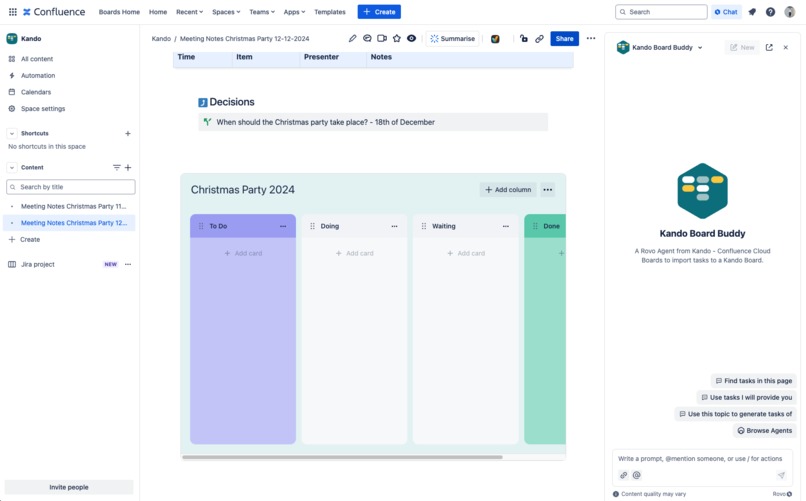Open Meeting Notes Christmas Party 11 page
Image resolution: width=806 pixels, height=501 pixels.
click(73, 206)
